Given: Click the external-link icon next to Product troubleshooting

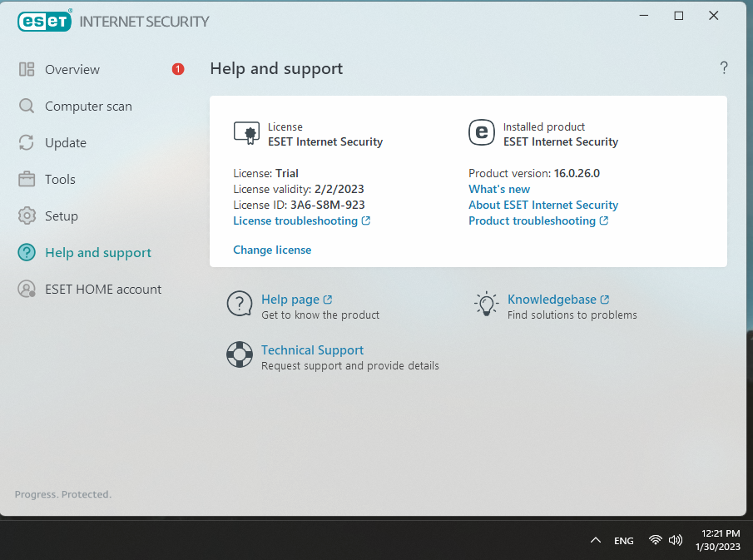Looking at the screenshot, I should point(604,221).
